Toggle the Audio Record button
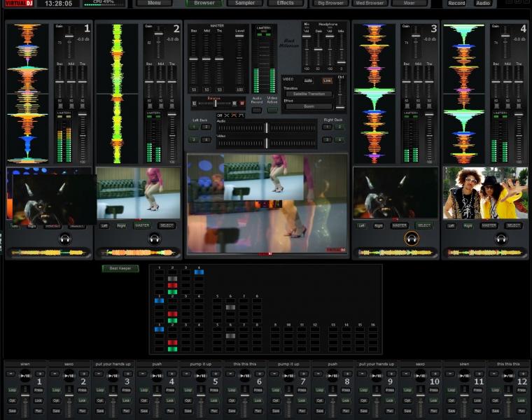The height and width of the screenshot is (420, 532). point(257,110)
